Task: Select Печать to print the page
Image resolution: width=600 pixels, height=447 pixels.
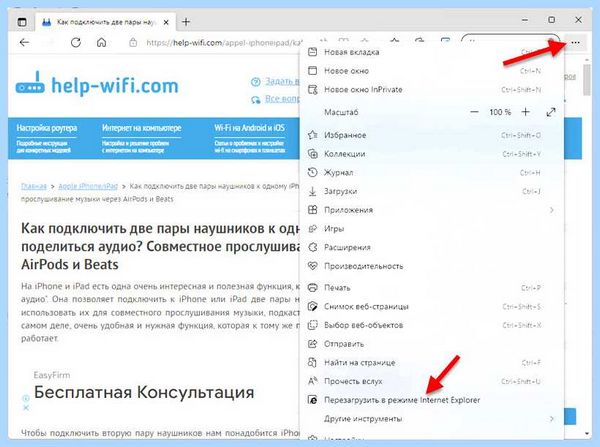Action: click(x=432, y=288)
